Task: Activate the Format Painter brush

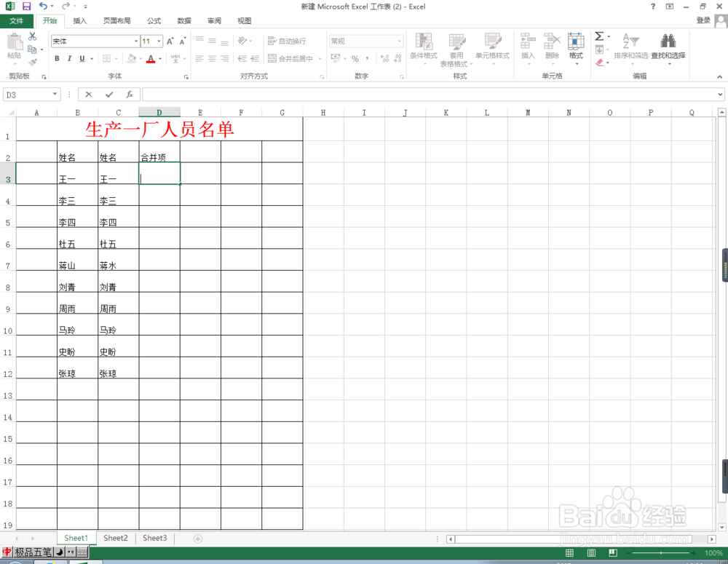Action: pos(33,62)
